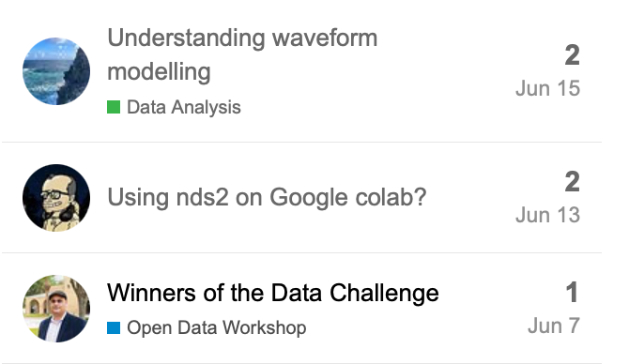Click reply count 1 for Data Challenge
This screenshot has height=364, width=629.
click(x=573, y=293)
